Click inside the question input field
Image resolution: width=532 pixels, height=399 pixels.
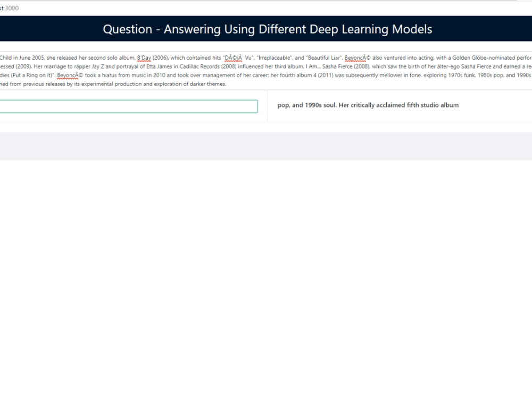click(x=128, y=106)
